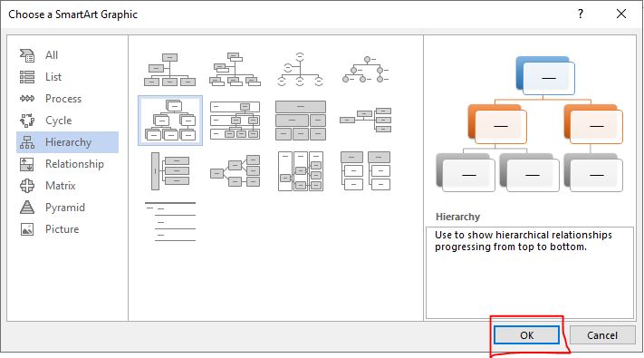Choose the Labeled Hierarchy layout
This screenshot has height=358, width=644.
[235, 121]
